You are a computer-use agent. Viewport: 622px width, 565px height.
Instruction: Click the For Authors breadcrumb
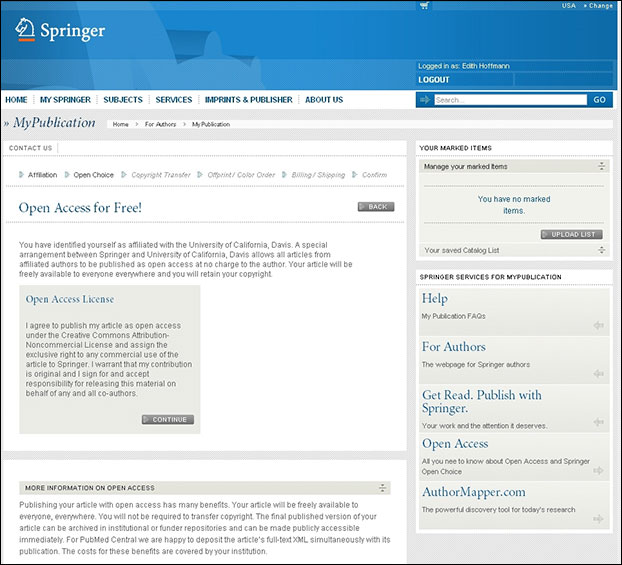pyautogui.click(x=160, y=124)
